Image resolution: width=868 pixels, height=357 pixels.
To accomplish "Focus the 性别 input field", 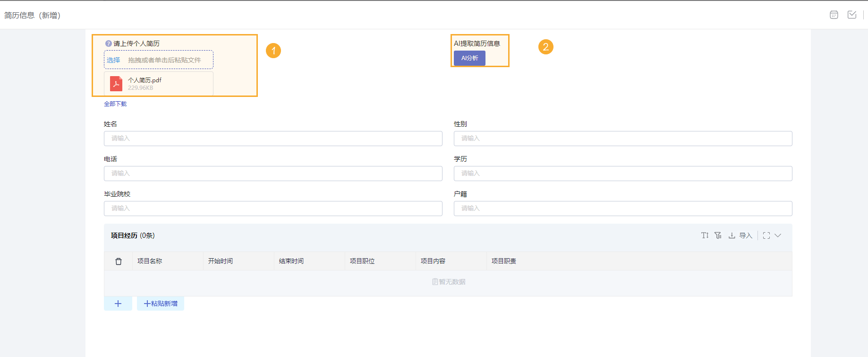I will [x=623, y=139].
